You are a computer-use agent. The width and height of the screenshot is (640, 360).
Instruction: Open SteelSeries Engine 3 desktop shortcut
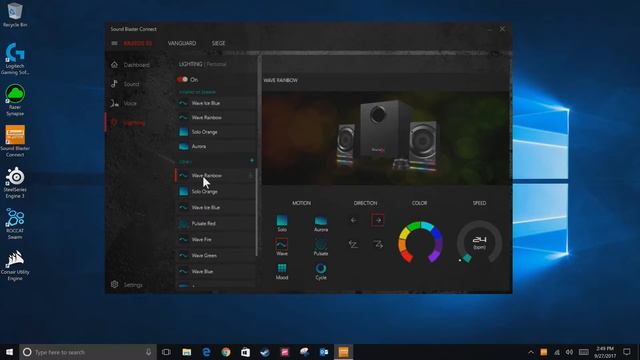click(x=15, y=183)
